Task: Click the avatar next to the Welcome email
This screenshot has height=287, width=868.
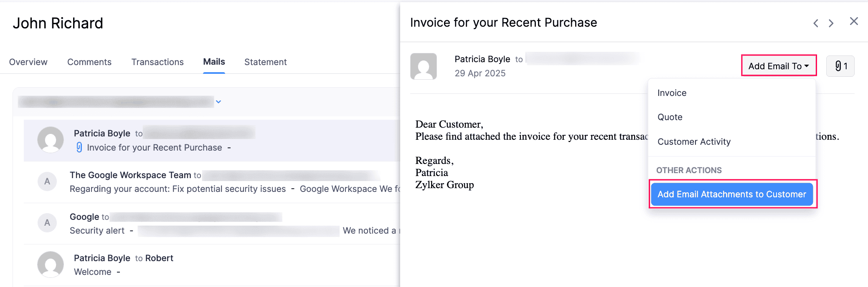Action: coord(50,264)
